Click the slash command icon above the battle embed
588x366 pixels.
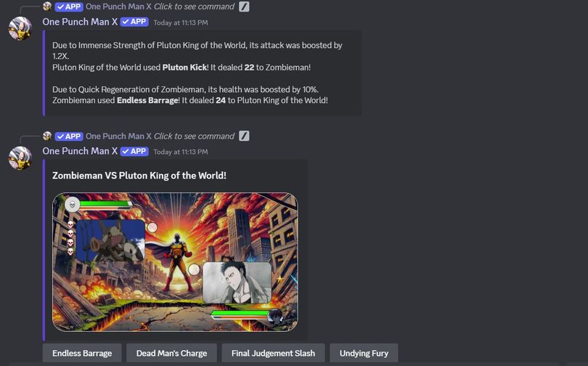click(244, 136)
